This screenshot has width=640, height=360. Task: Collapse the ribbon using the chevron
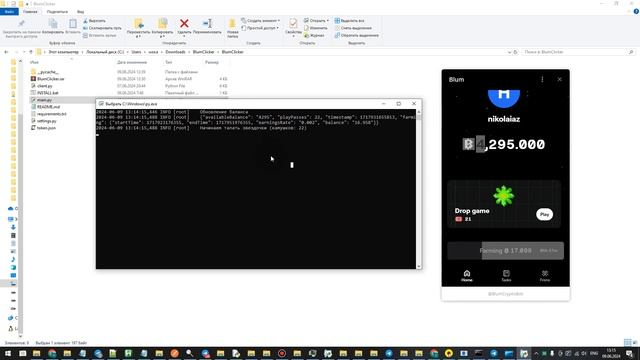[x=629, y=11]
